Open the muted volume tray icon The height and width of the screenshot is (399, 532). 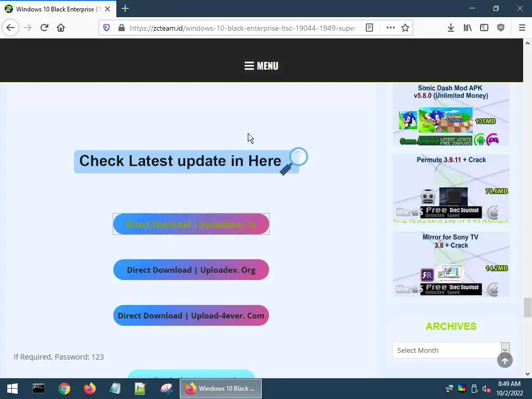tap(486, 389)
